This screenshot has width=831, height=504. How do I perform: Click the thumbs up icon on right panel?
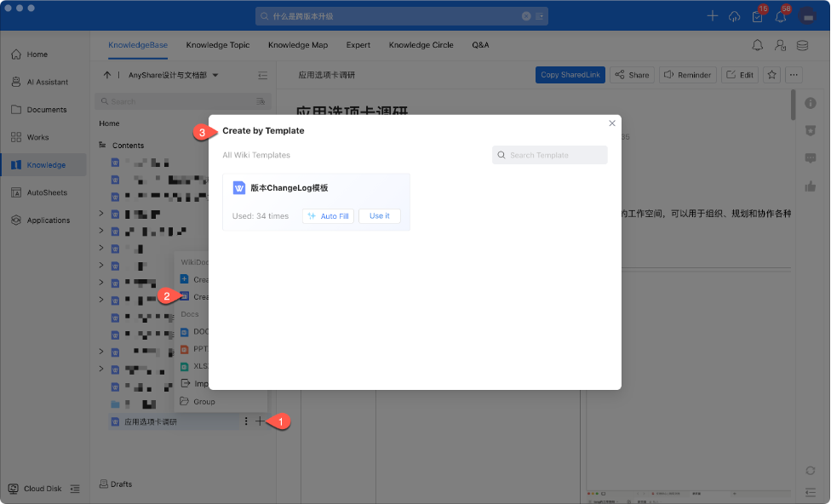[x=810, y=186]
